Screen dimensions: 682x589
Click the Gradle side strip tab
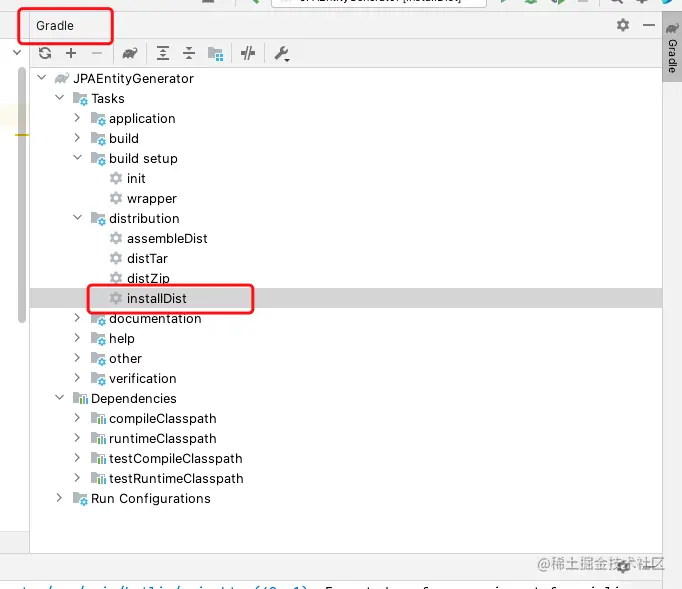pos(672,47)
